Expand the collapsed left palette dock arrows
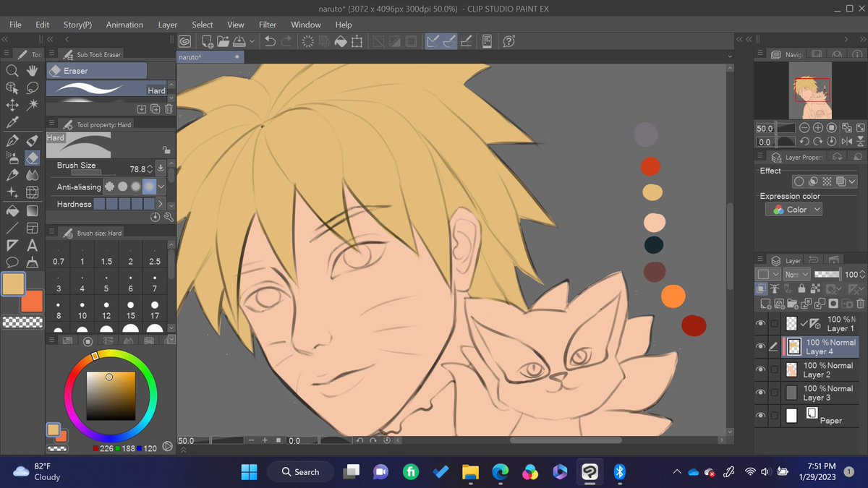 (x=5, y=39)
